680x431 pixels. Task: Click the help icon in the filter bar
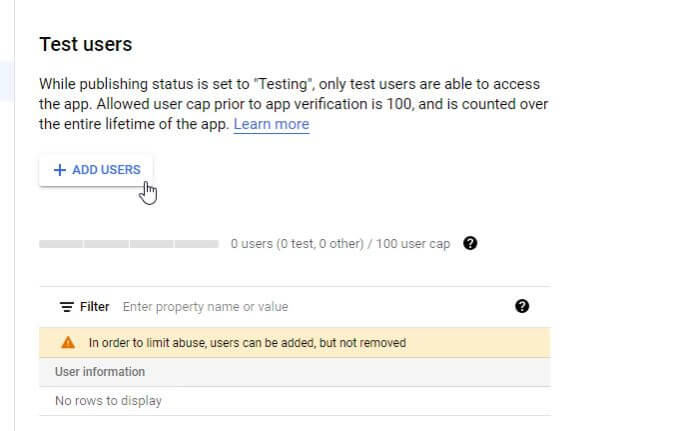pyautogui.click(x=521, y=307)
